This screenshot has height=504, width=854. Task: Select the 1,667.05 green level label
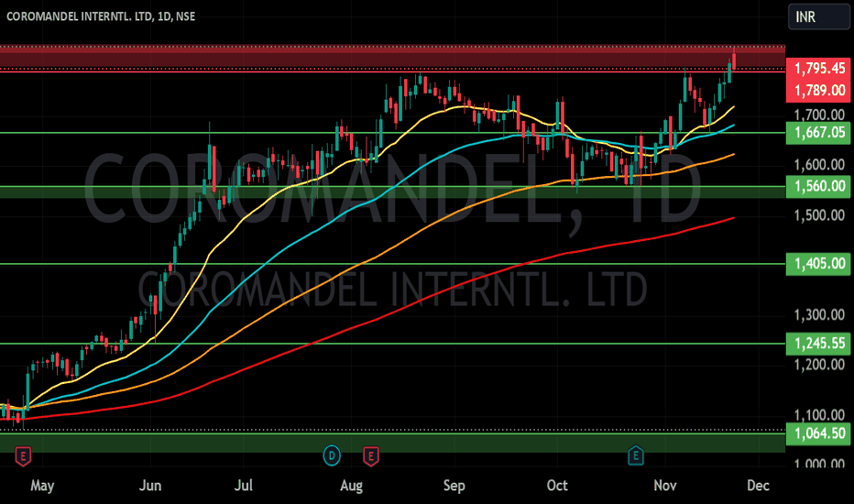click(818, 132)
